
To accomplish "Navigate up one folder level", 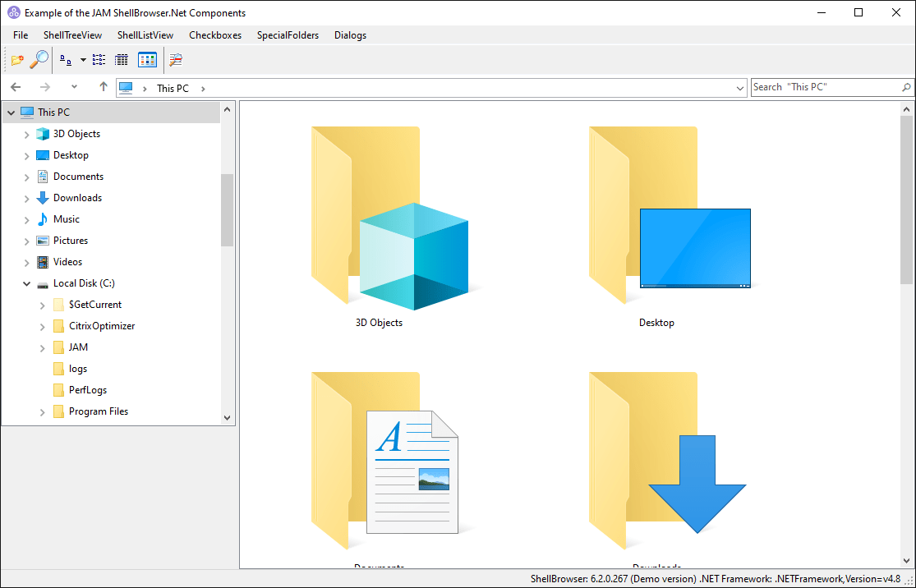I will coord(104,87).
